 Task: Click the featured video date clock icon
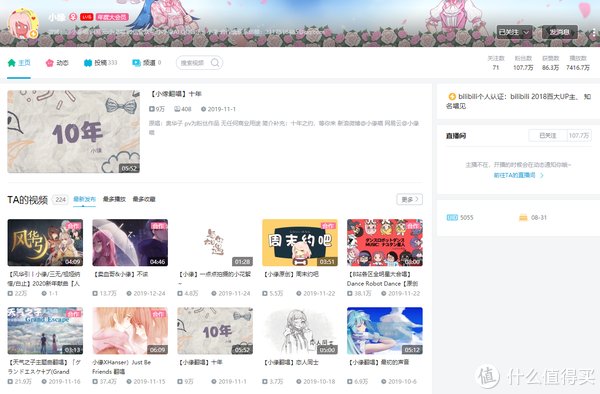[204, 109]
